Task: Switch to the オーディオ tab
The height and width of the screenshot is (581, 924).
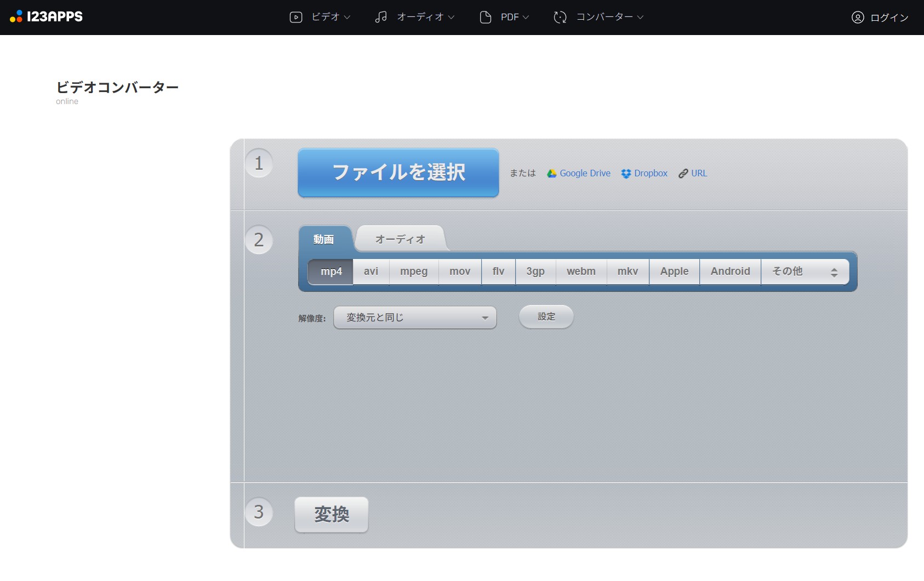Action: 400,239
